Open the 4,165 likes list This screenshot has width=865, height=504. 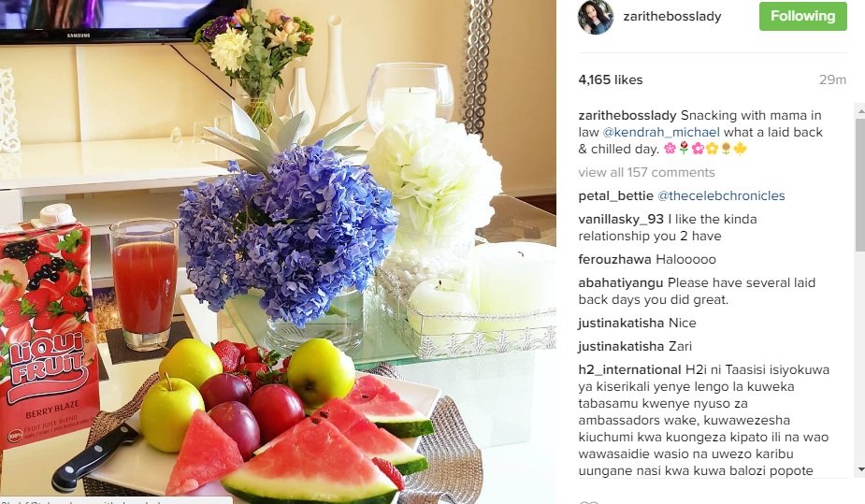coord(610,80)
